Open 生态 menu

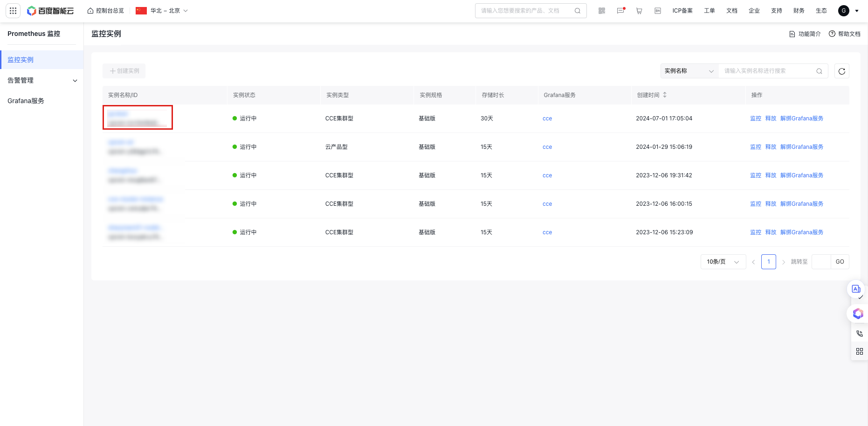[x=821, y=11]
